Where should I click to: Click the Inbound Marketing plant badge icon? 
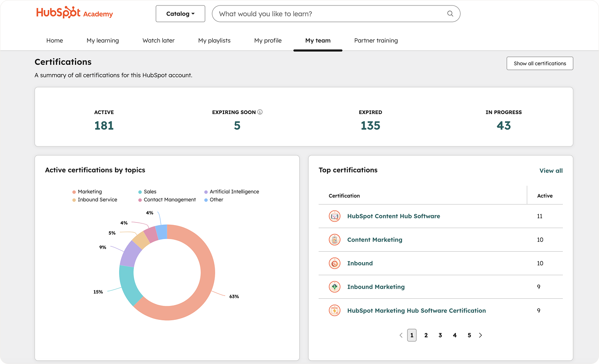pyautogui.click(x=334, y=287)
